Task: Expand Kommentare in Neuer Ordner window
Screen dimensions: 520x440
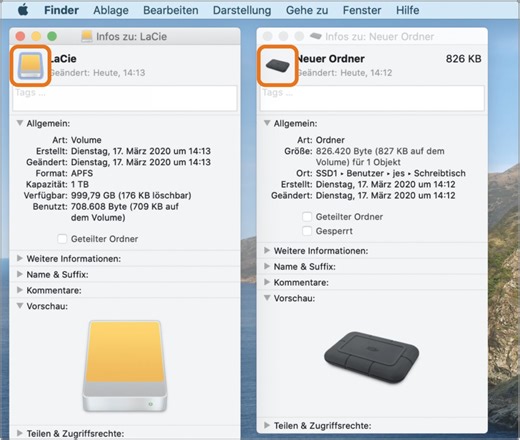Action: click(x=267, y=282)
